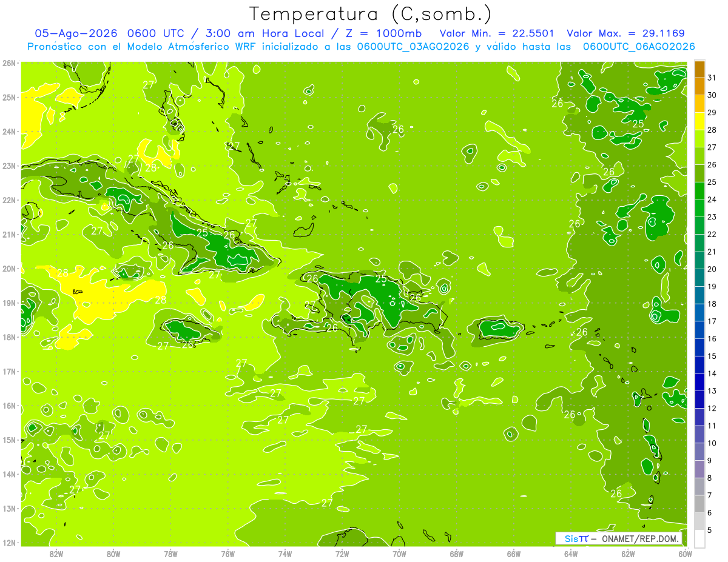Click the swatch between 30 and 31 on scale
The width and height of the screenshot is (728, 562).
(699, 87)
